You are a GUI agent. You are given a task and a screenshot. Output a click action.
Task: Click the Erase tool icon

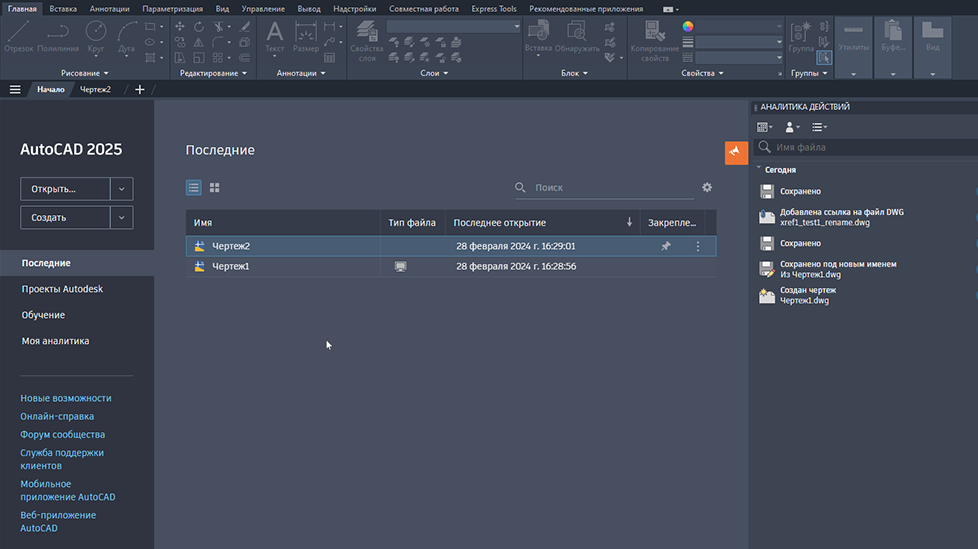245,26
